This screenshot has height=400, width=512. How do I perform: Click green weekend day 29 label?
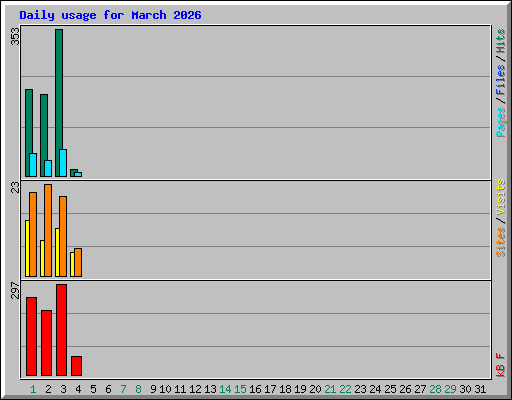pyautogui.click(x=450, y=389)
